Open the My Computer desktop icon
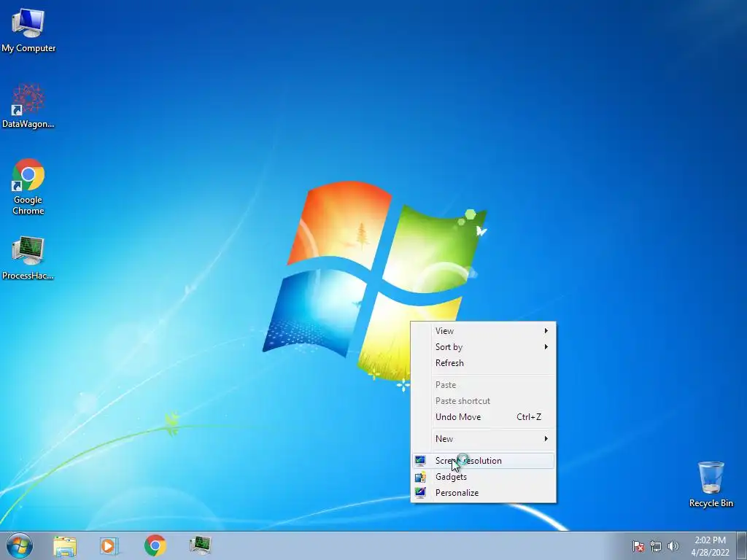The image size is (747, 560). pyautogui.click(x=28, y=31)
